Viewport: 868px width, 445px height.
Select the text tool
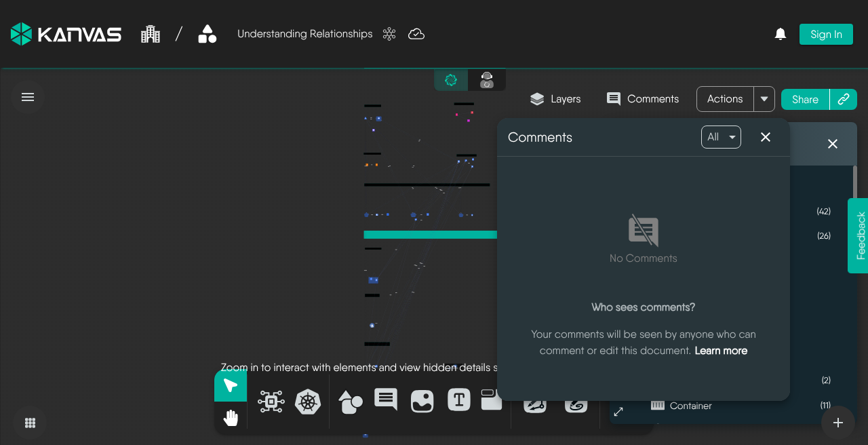coord(459,400)
